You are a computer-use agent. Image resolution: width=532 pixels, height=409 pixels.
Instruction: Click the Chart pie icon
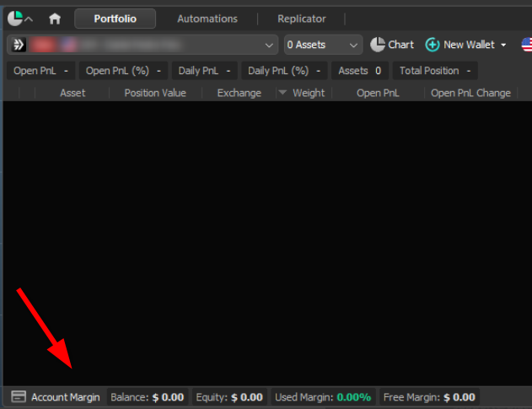tap(377, 45)
